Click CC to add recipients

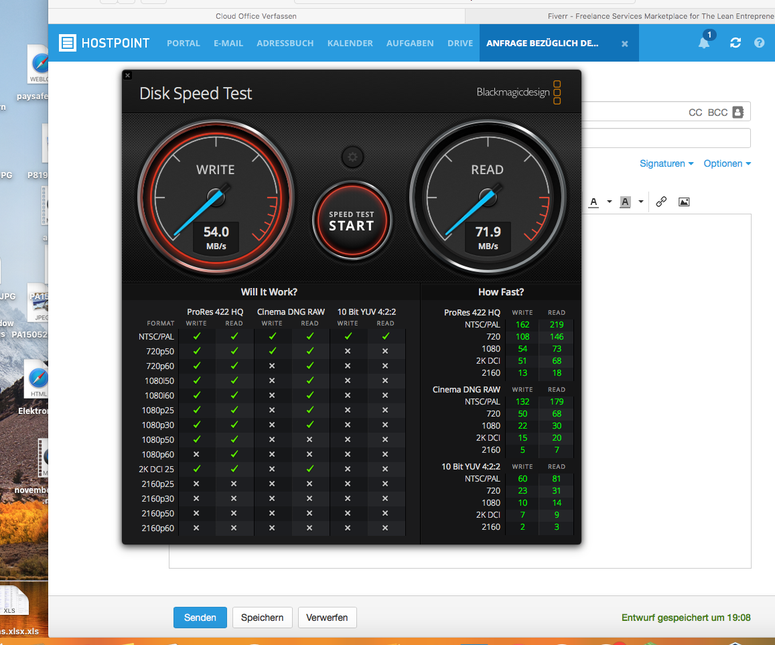point(695,112)
